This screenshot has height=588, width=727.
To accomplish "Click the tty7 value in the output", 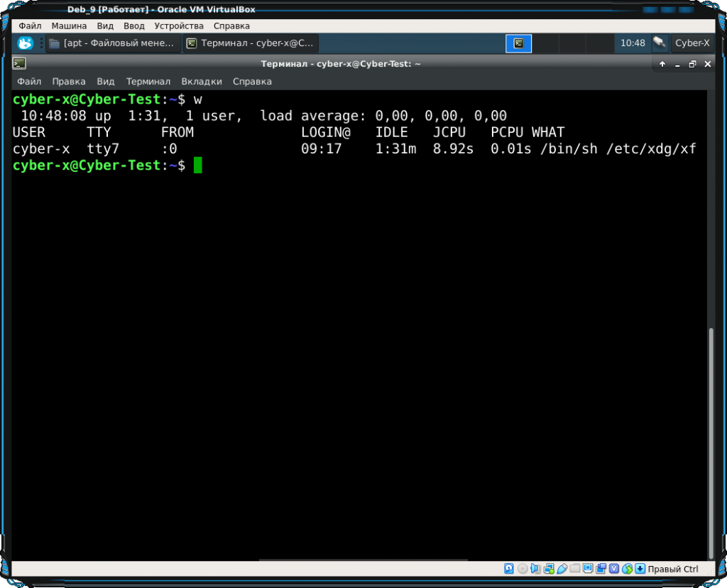I will pos(103,149).
